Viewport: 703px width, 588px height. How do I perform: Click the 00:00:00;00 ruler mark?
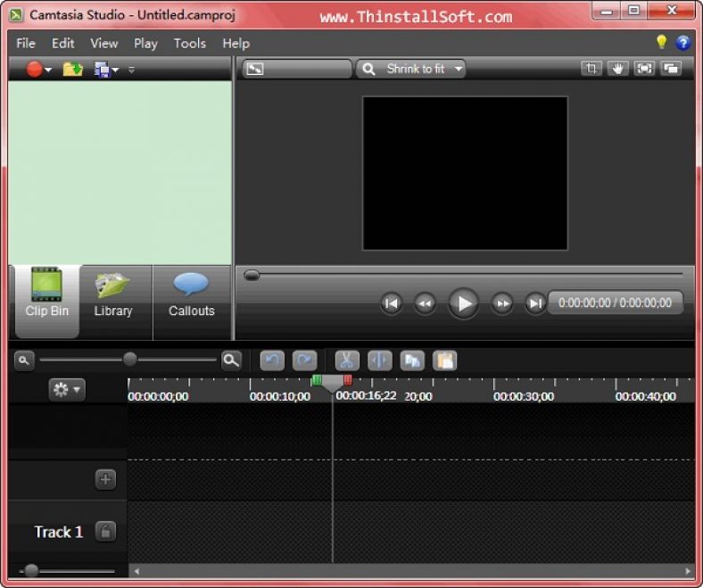click(158, 396)
